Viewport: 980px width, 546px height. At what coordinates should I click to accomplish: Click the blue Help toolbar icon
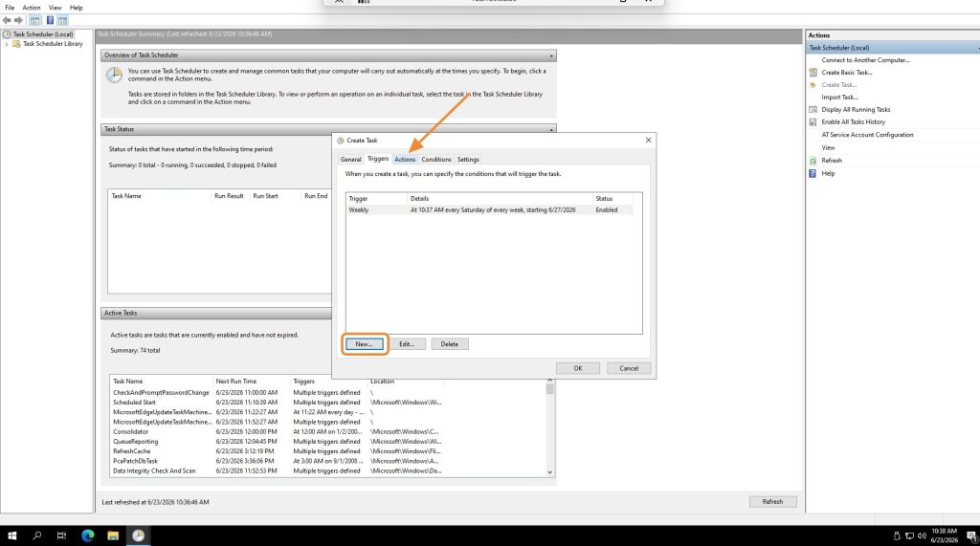(x=50, y=20)
